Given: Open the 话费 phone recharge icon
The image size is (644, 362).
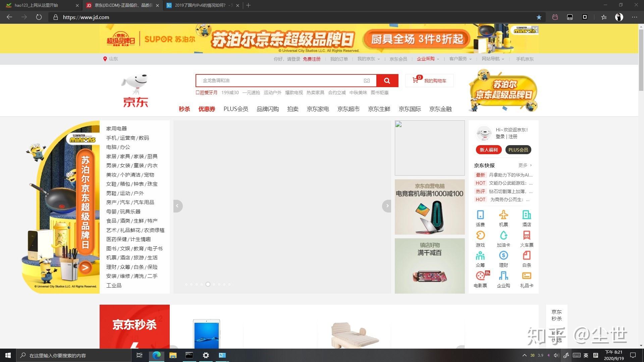Looking at the screenshot, I should point(480,215).
